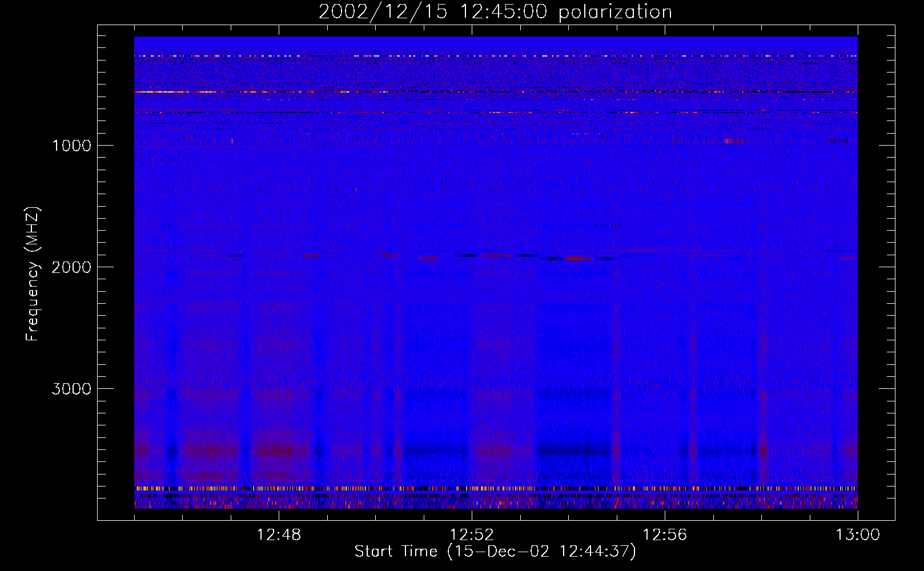Click the 12:52 time tick label
Image resolution: width=924 pixels, height=571 pixels.
tap(472, 535)
